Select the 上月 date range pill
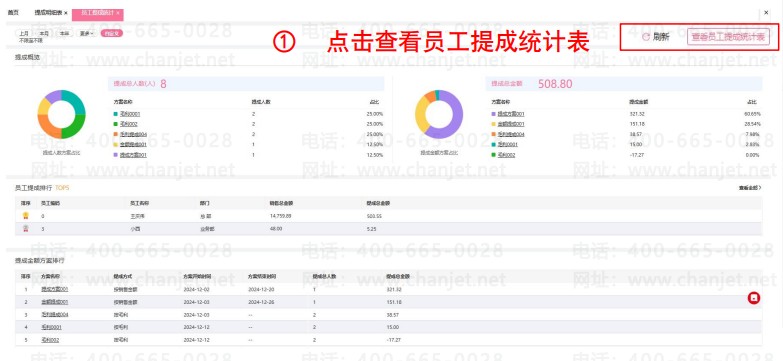Image resolution: width=783 pixels, height=361 pixels. click(24, 33)
